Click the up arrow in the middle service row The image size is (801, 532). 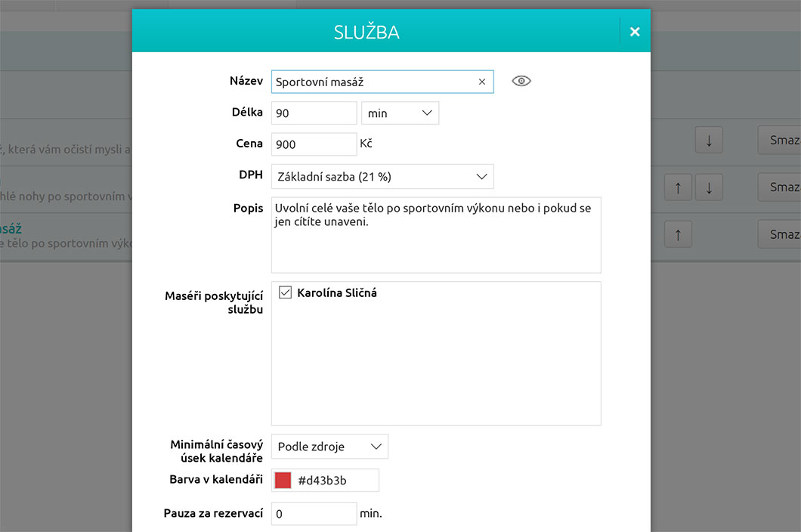pyautogui.click(x=678, y=188)
